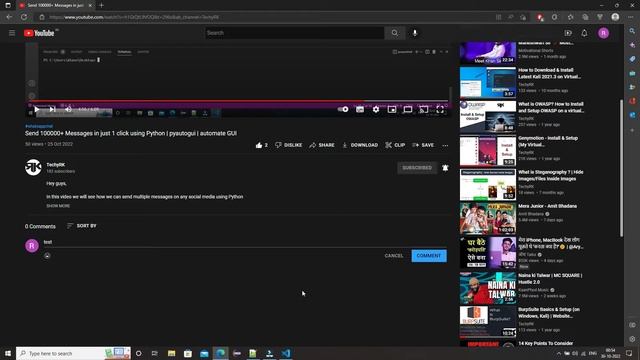Enable theater mode
This screenshot has height=360, width=640.
(408, 109)
